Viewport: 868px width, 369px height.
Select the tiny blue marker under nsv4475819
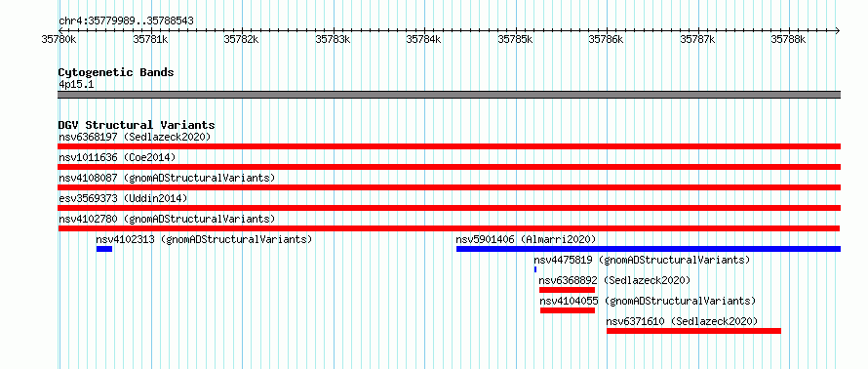point(535,269)
